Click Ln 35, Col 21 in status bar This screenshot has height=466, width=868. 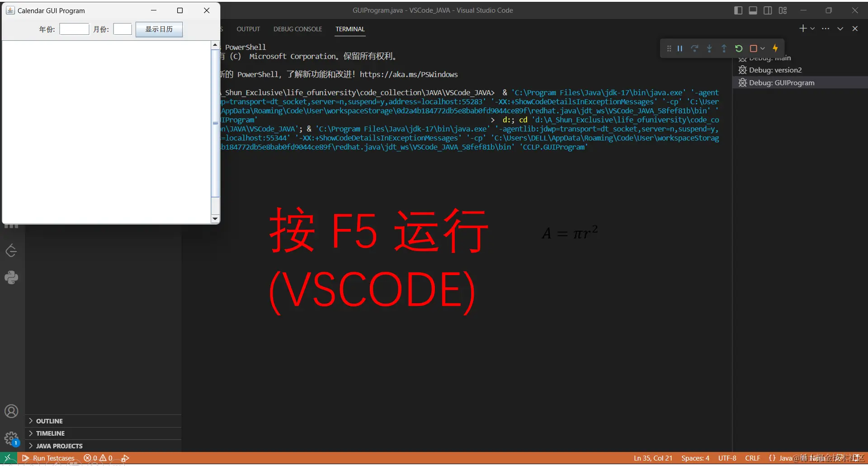tap(653, 458)
